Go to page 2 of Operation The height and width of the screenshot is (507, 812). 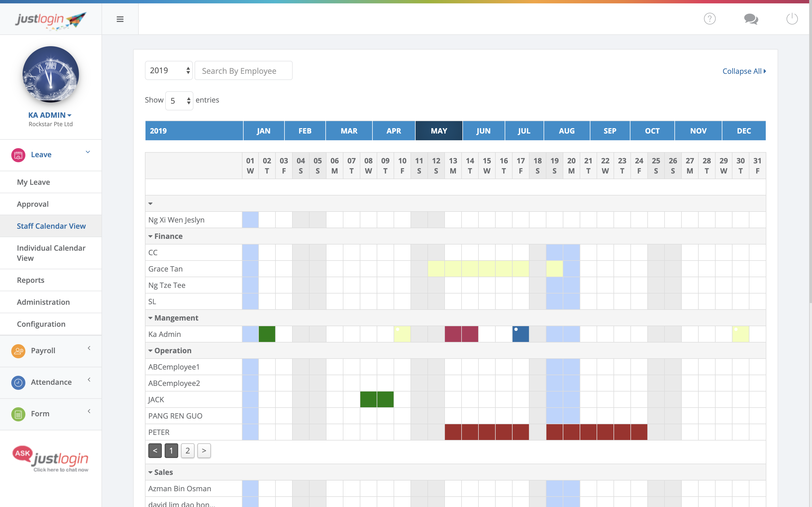[187, 451]
